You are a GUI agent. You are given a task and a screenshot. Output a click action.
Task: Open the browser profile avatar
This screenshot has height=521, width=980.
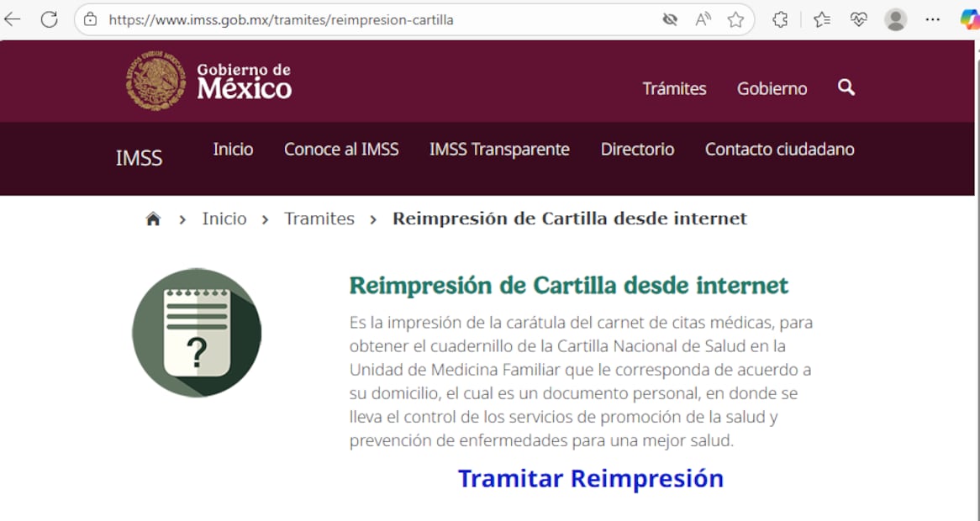click(x=895, y=18)
